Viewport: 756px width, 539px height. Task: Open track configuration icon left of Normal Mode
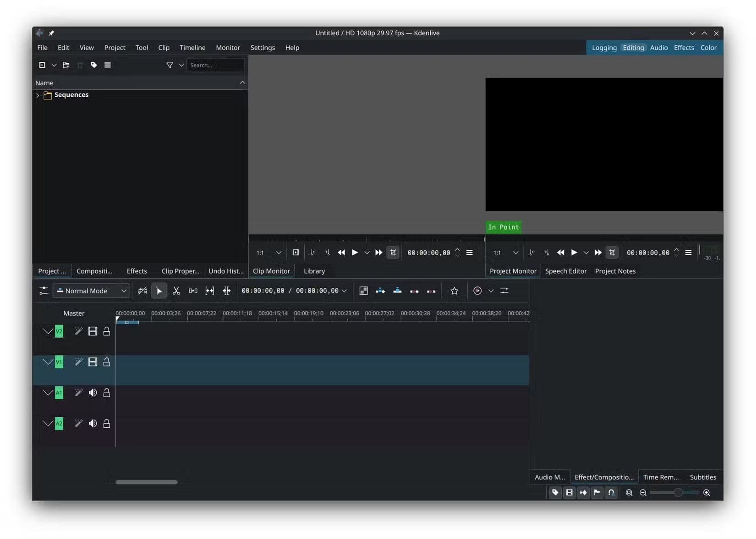44,291
